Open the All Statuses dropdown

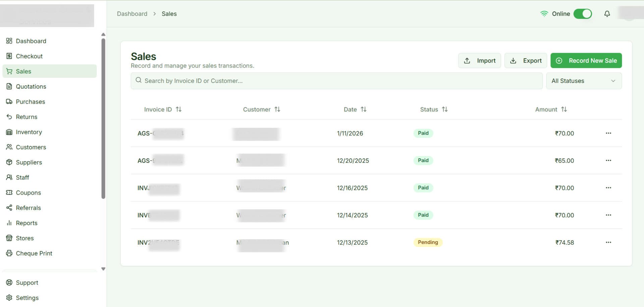[x=584, y=81]
